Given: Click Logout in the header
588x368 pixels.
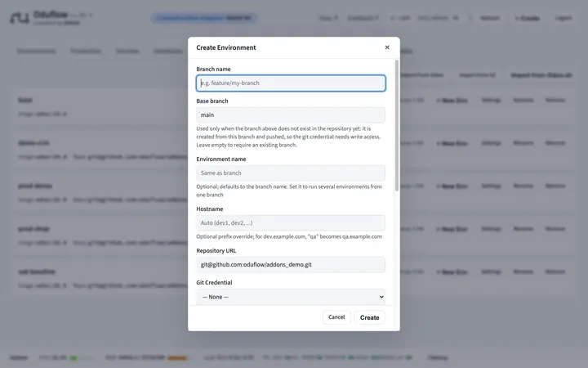Looking at the screenshot, I should tap(563, 18).
